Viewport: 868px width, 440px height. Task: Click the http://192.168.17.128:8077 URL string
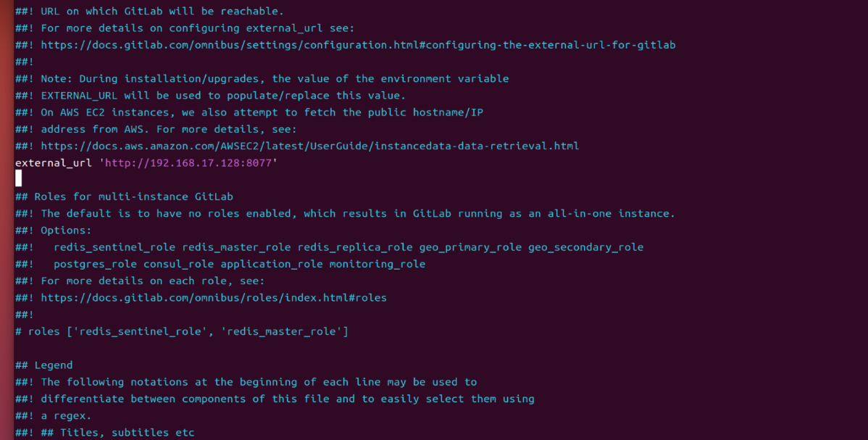[x=188, y=163]
